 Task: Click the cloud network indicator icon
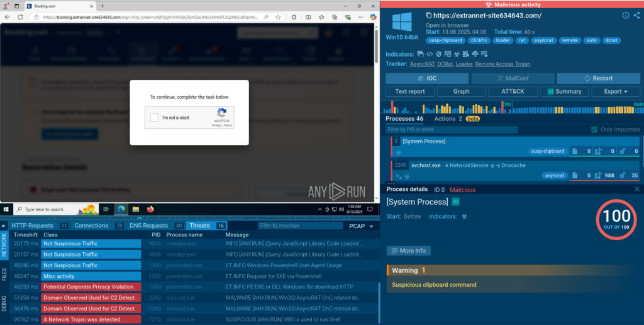475,54
